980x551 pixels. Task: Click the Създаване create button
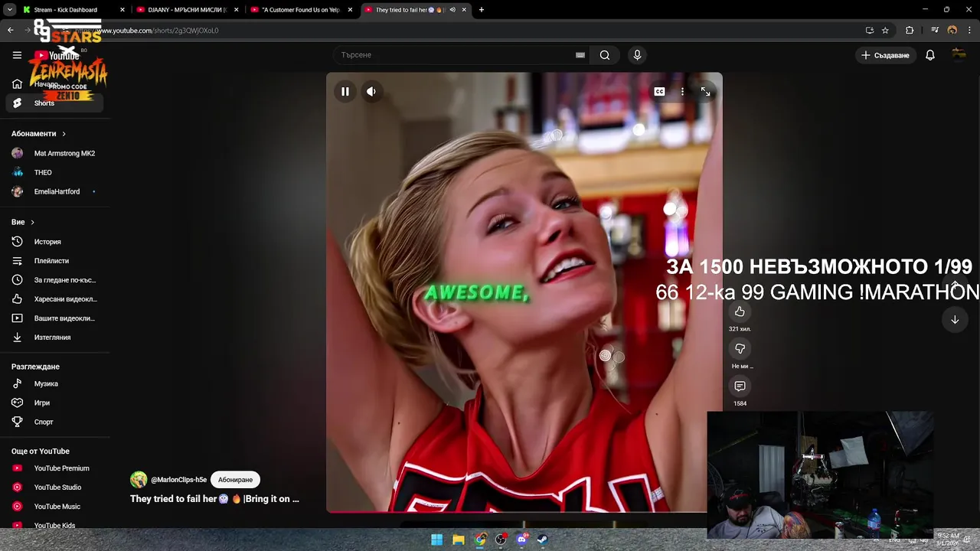click(885, 55)
